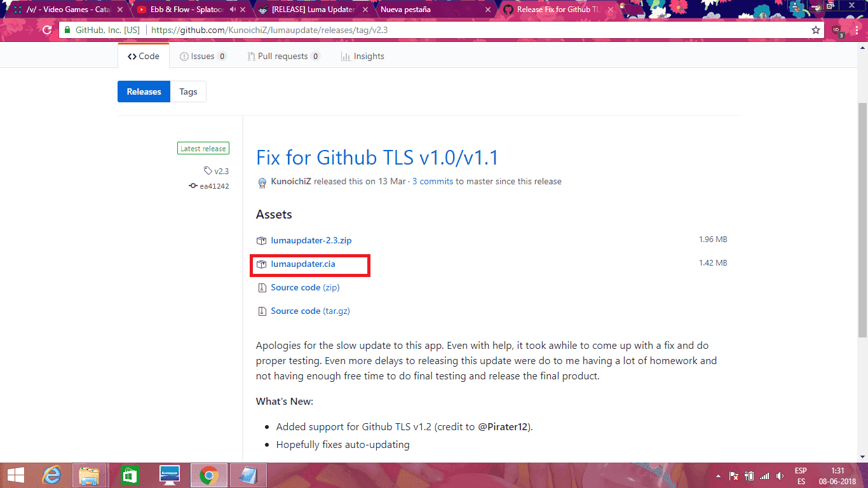Image resolution: width=868 pixels, height=488 pixels.
Task: Click the lumaupdater.cia package icon
Action: pyautogui.click(x=261, y=264)
